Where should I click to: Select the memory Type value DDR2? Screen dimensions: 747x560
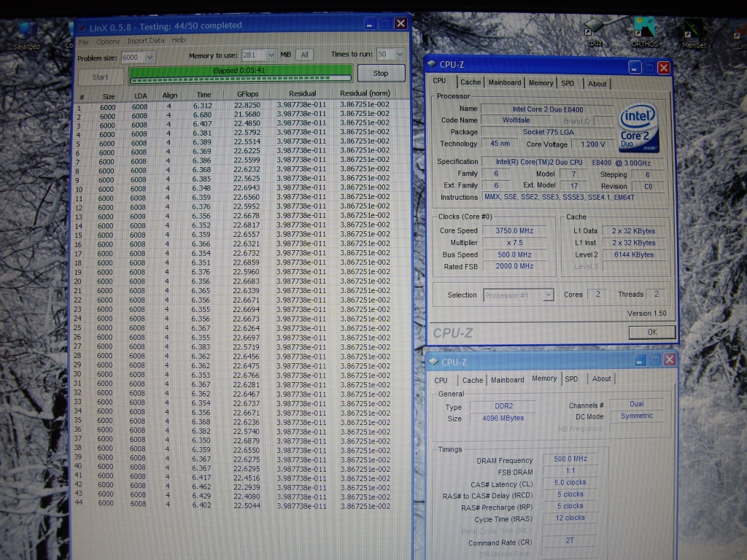503,406
